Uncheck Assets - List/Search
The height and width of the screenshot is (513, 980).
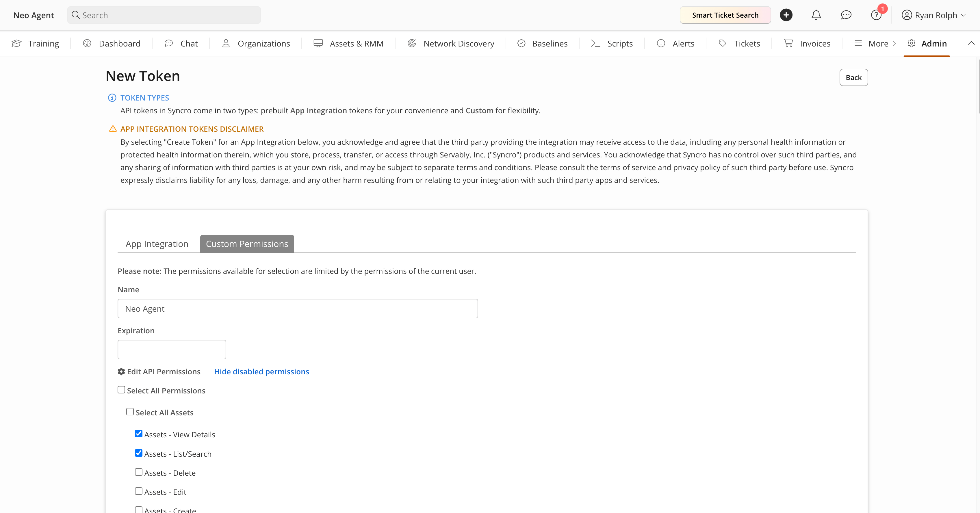139,453
